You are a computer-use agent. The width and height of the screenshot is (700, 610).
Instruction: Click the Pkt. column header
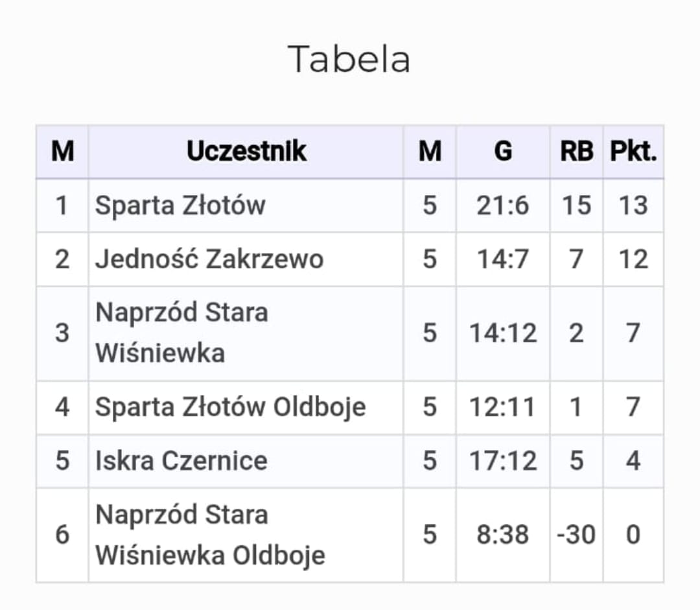[633, 152]
